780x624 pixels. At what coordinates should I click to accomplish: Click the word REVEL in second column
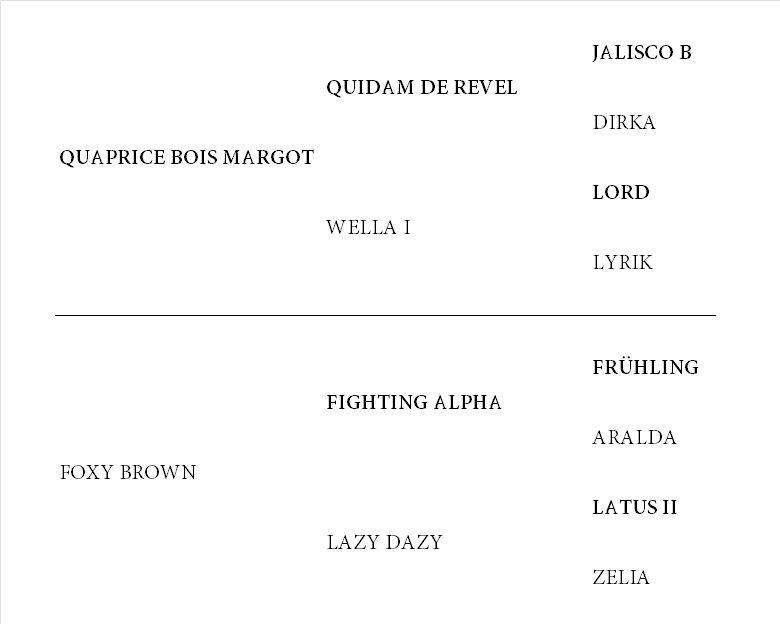click(x=485, y=88)
